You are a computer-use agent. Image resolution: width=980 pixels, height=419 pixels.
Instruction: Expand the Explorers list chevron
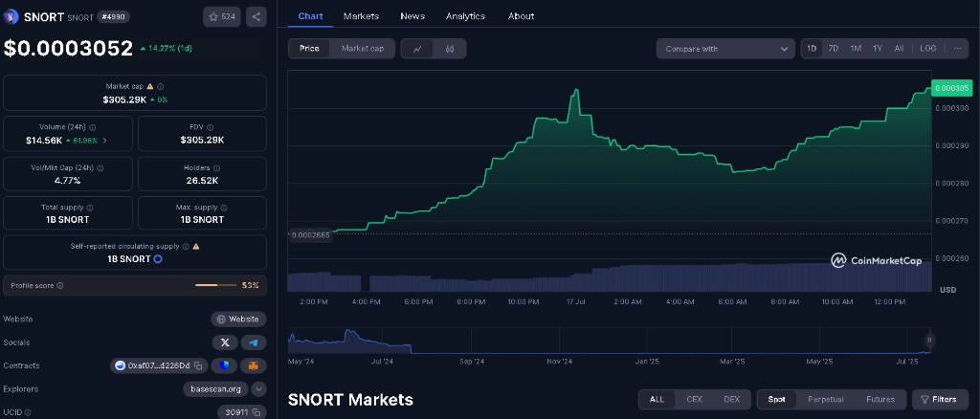click(258, 389)
